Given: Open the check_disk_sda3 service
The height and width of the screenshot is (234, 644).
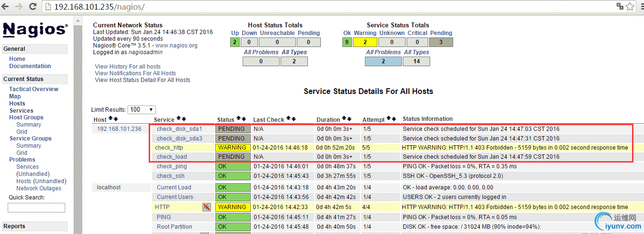Looking at the screenshot, I should [x=179, y=139].
